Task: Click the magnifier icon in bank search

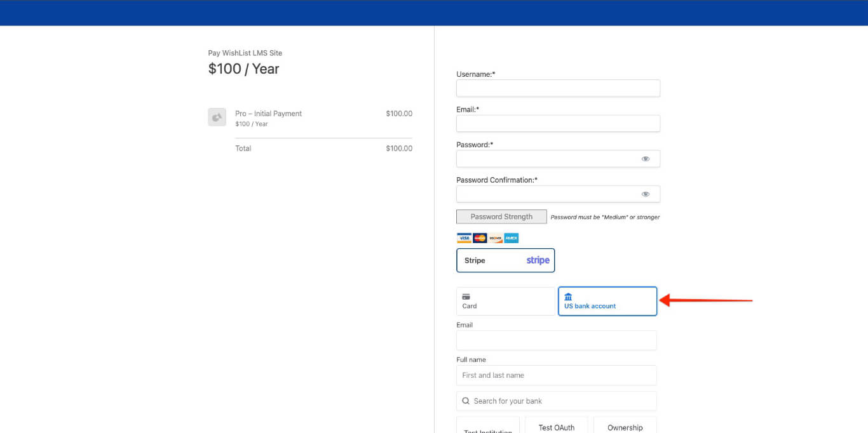Action: 466,401
